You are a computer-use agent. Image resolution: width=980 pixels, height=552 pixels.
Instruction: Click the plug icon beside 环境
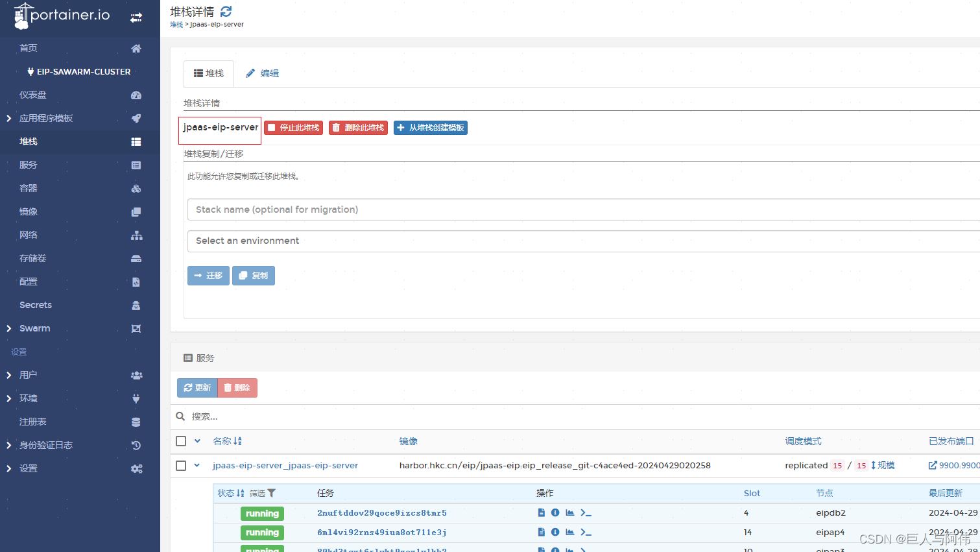136,399
